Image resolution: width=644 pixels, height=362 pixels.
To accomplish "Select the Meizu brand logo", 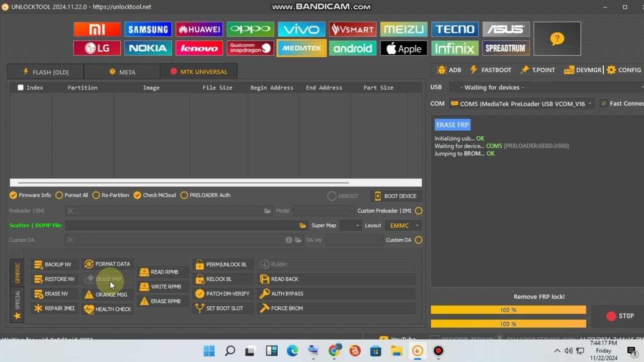I will pyautogui.click(x=404, y=29).
